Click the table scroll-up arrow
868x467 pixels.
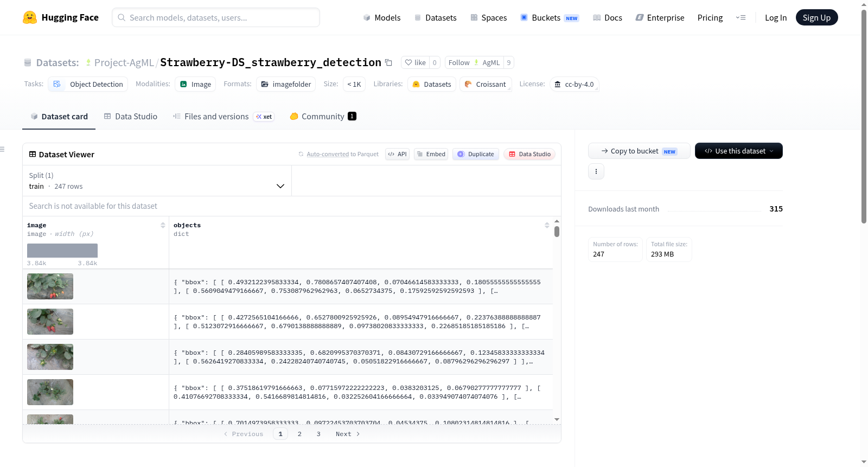click(x=557, y=221)
